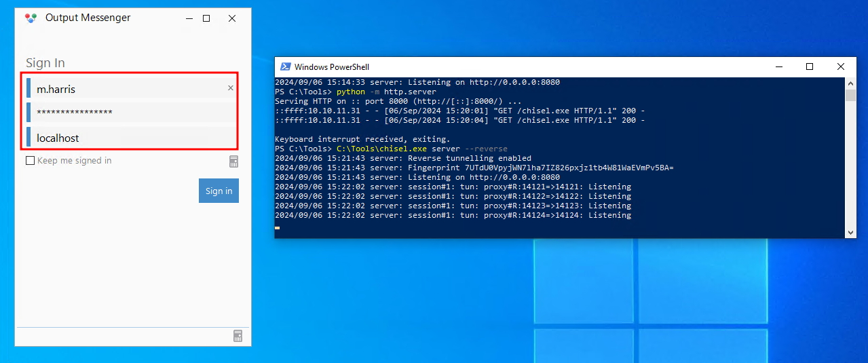Enable the Keep me signed in checkbox
Screen dimensions: 868x363
[30, 161]
